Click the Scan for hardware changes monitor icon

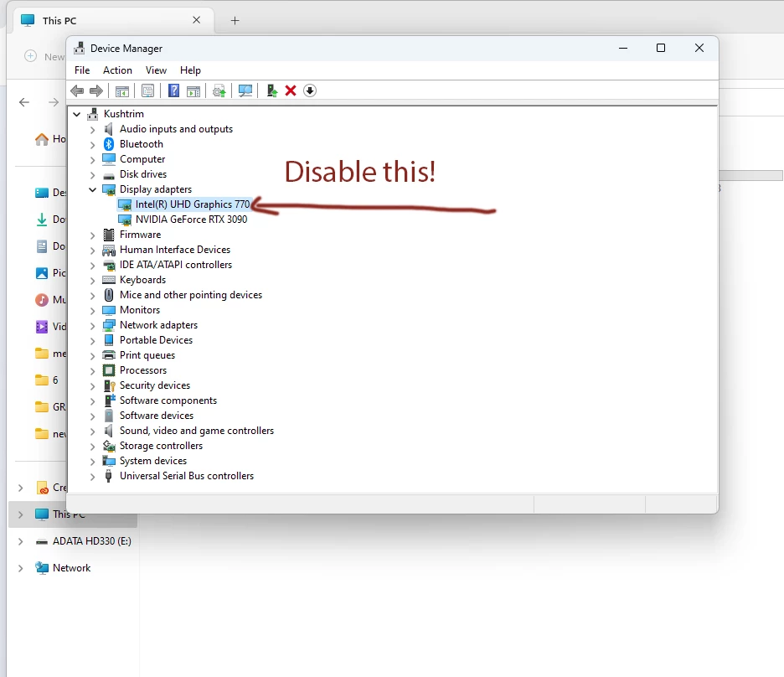[x=245, y=90]
